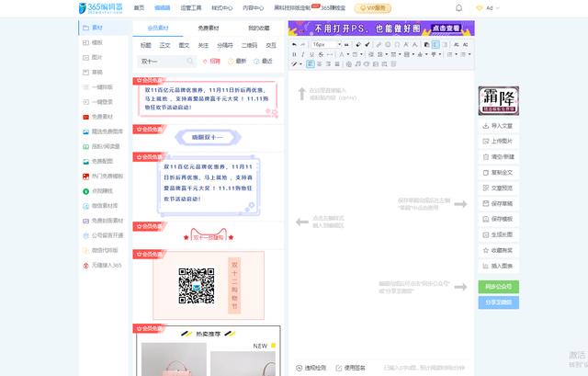Image resolution: width=588 pixels, height=376 pixels.
Task: Click the magnifier search icon
Action: (x=190, y=62)
